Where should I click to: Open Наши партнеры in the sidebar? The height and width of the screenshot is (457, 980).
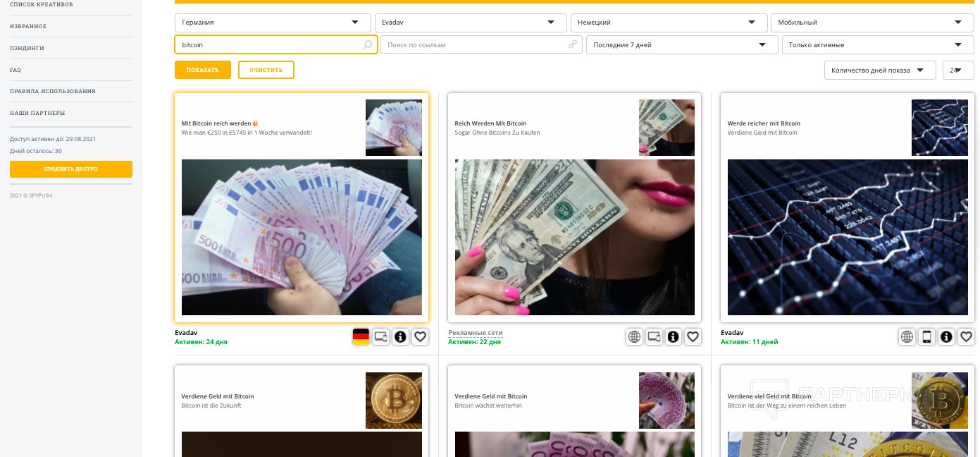(37, 113)
